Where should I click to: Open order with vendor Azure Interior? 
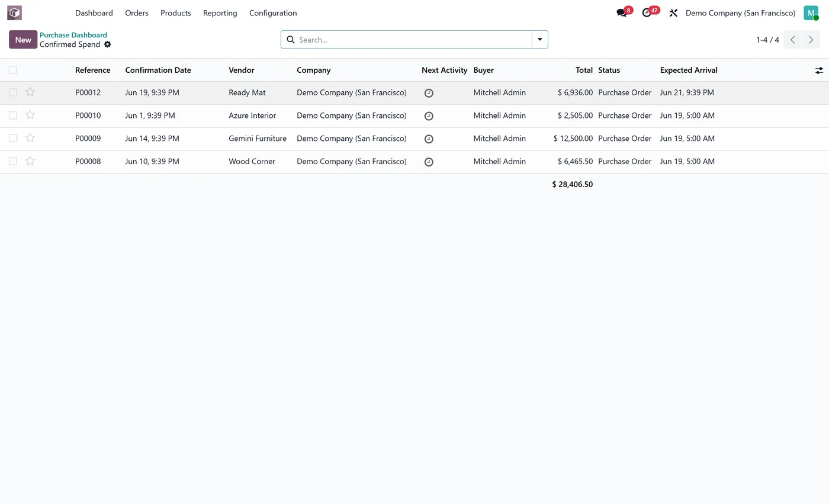[252, 115]
